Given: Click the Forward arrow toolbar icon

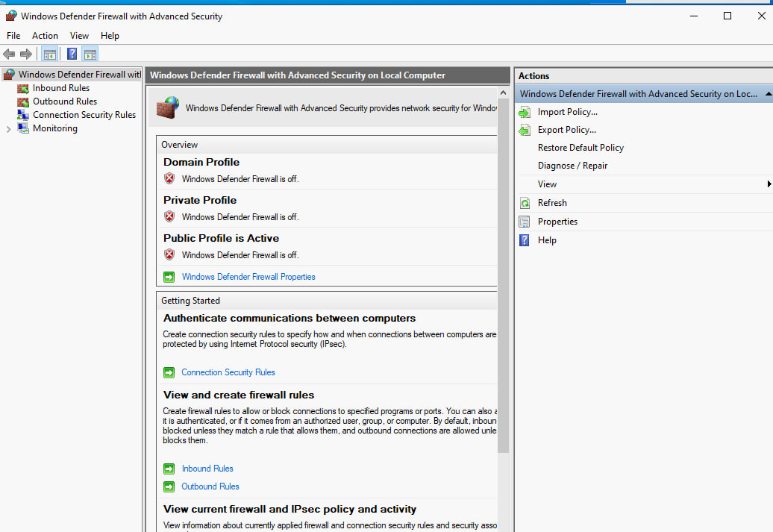Looking at the screenshot, I should (x=26, y=54).
